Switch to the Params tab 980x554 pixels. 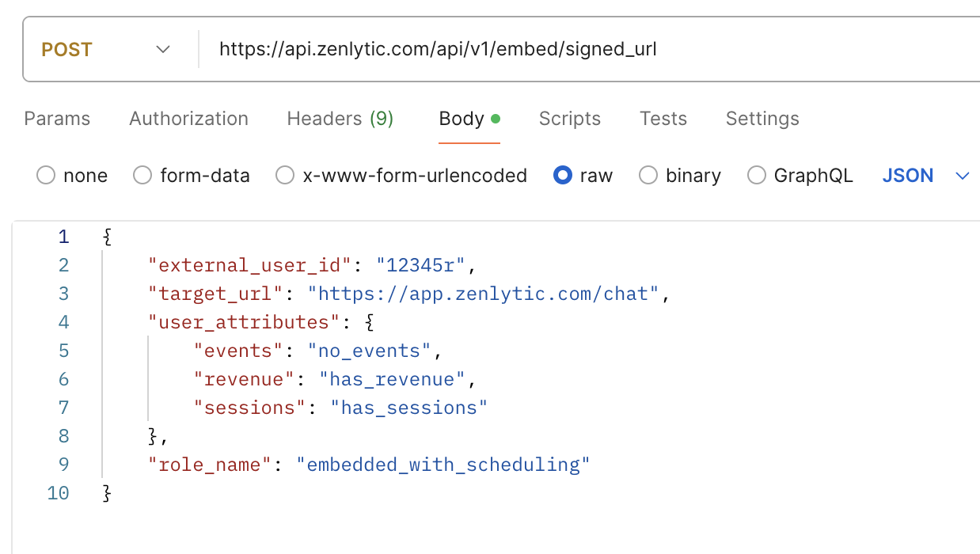[x=57, y=119]
